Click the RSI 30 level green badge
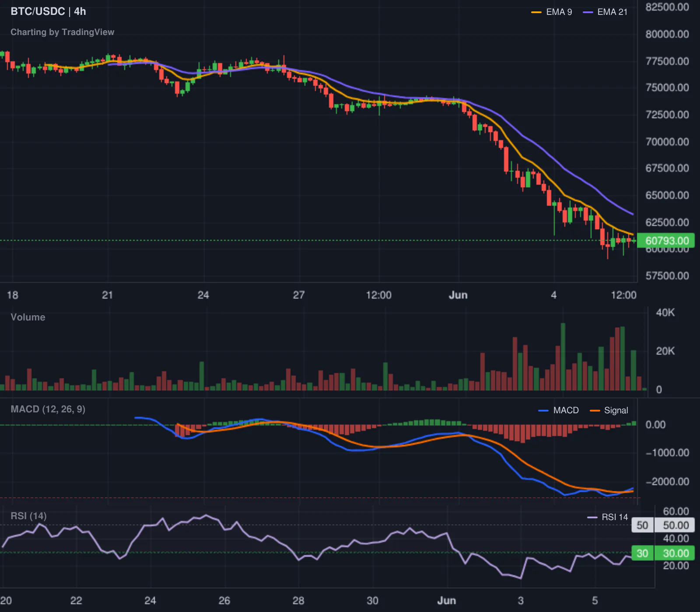The image size is (700, 612). point(642,553)
